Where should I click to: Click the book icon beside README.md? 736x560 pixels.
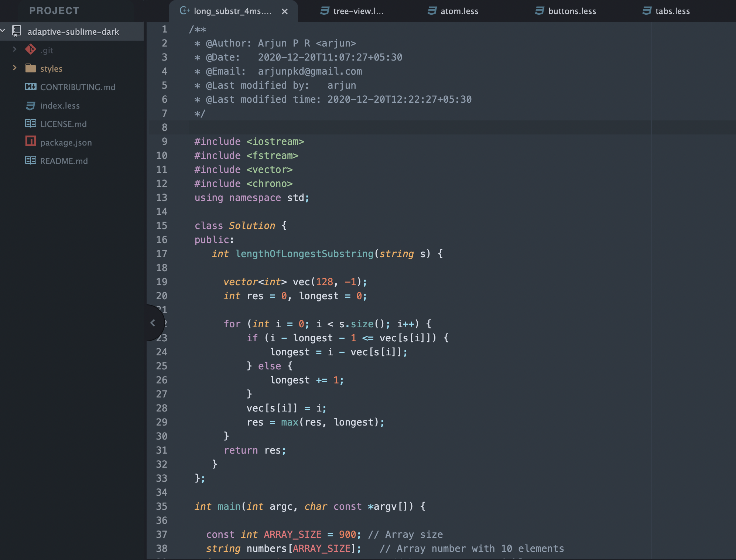[30, 160]
